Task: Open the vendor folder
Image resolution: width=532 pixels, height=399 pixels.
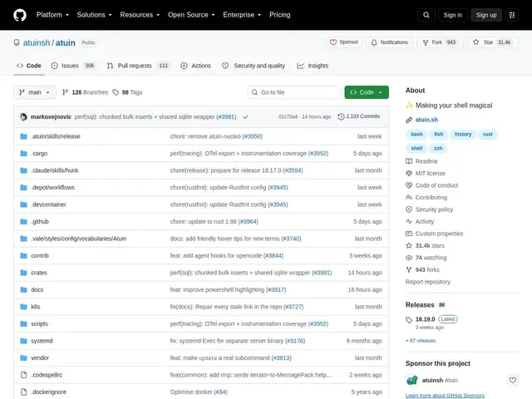Action: tap(40, 357)
